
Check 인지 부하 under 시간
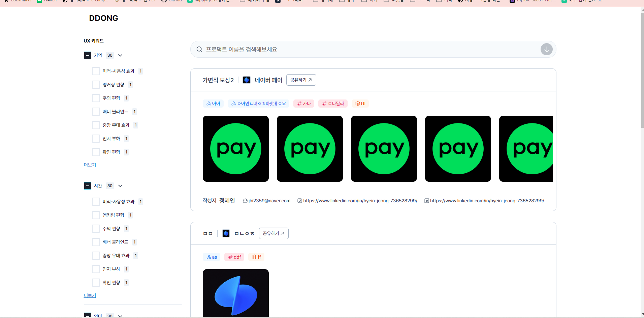[96, 269]
